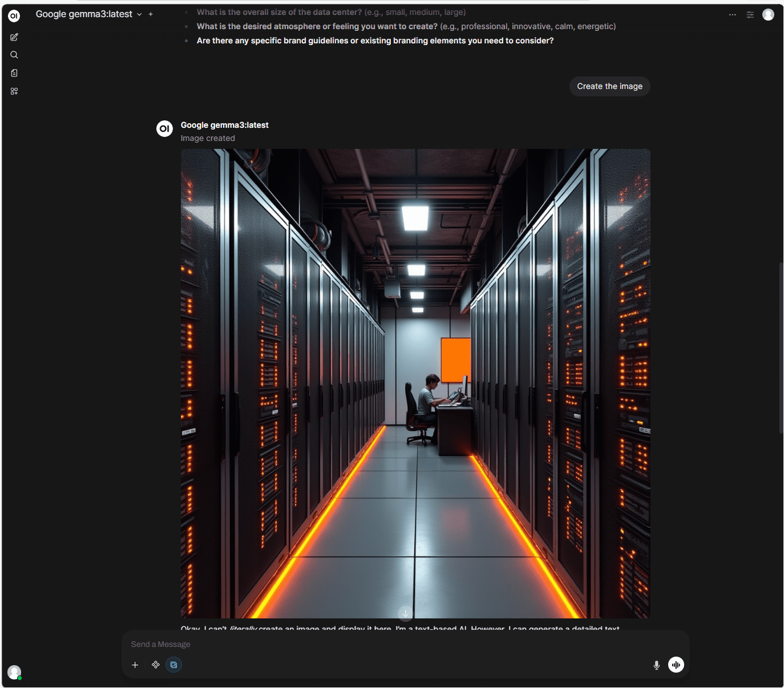Viewport: 784px width, 688px height.
Task: Click the scroll-to-bottom arrow button
Action: tap(405, 613)
